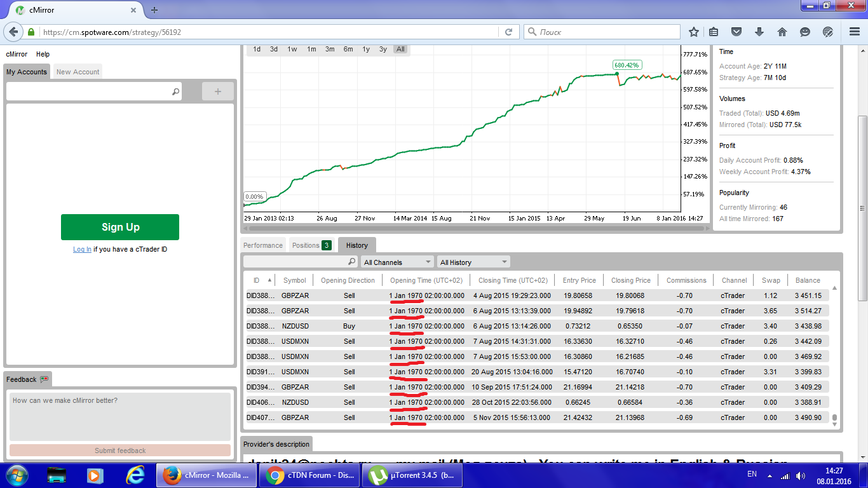868x488 pixels.
Task: Sort by Swap column header
Action: [x=771, y=280]
